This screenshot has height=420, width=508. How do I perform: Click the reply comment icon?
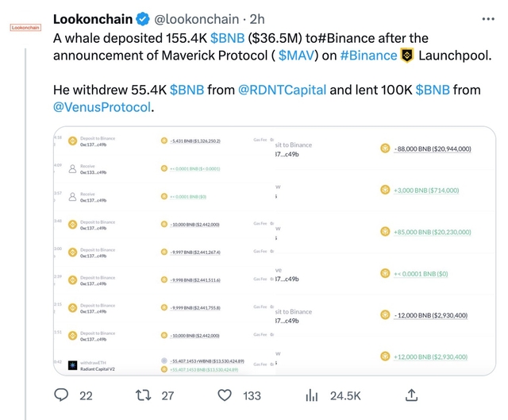coord(62,395)
